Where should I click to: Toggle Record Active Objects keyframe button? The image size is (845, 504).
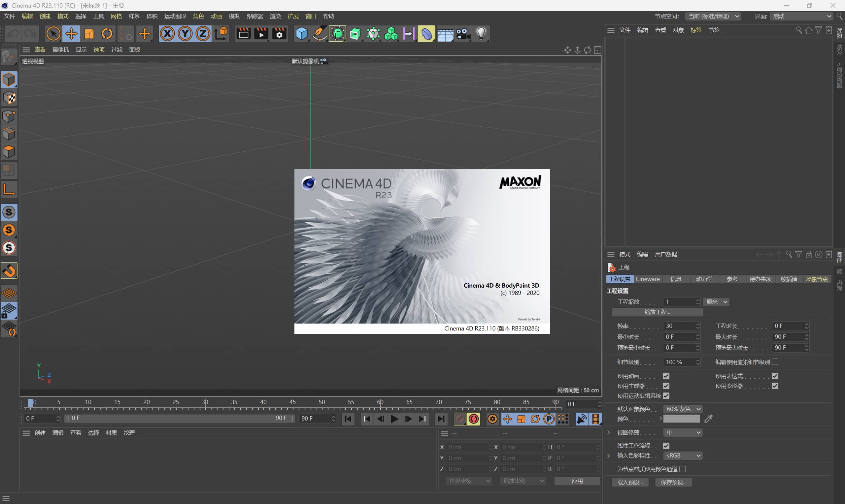coord(460,419)
